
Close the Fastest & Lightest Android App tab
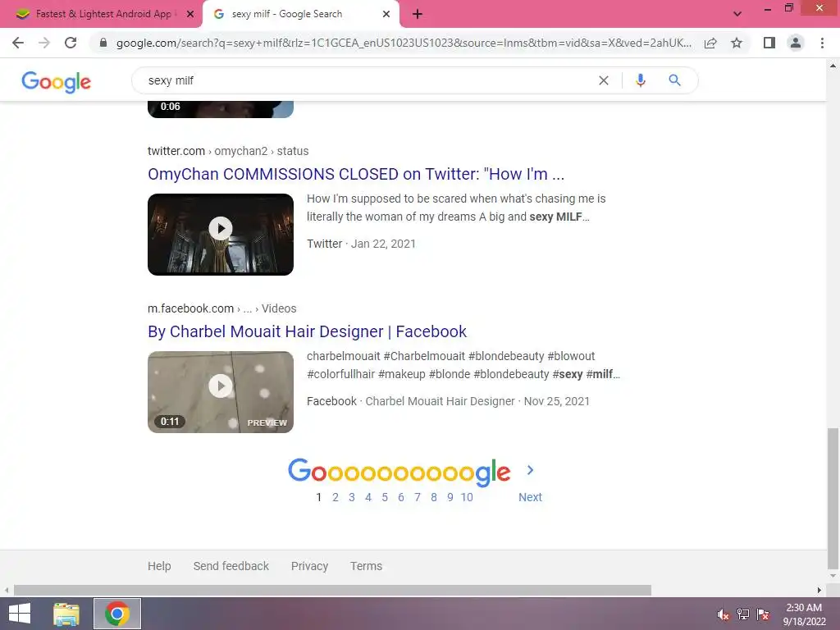tap(190, 15)
